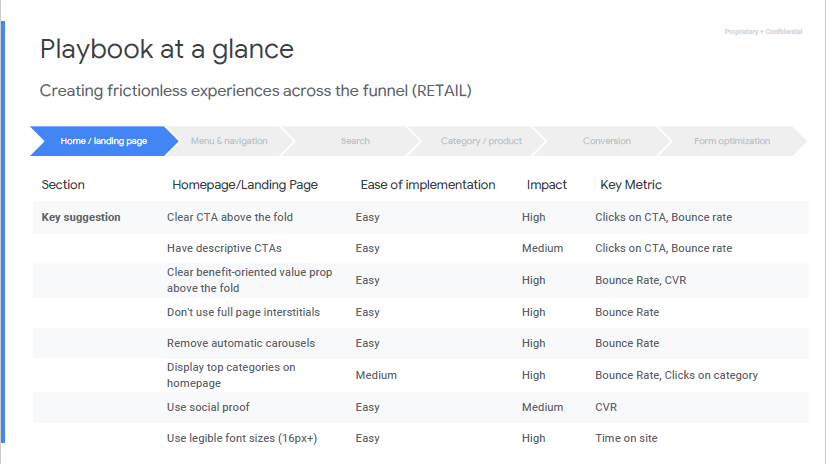The image size is (826, 464).
Task: Select Clear CTA above the fold cell
Action: (230, 217)
